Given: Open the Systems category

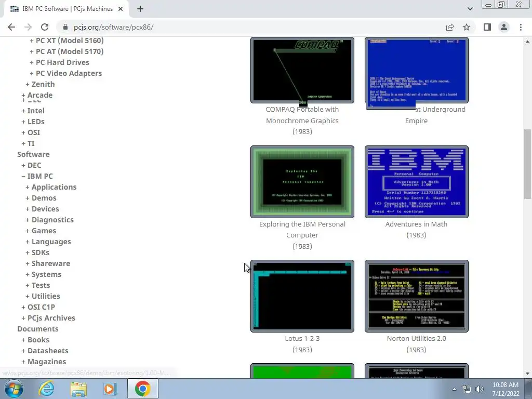Looking at the screenshot, I should (x=46, y=274).
